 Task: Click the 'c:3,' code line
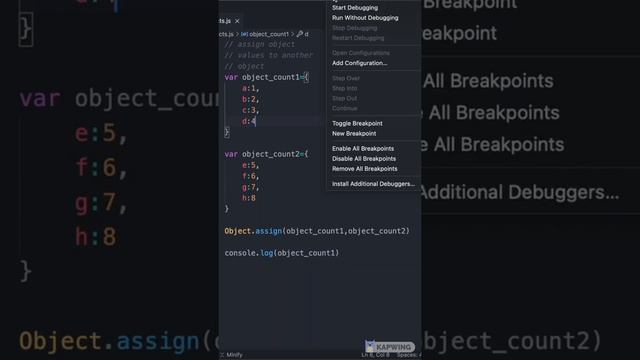tap(250, 110)
